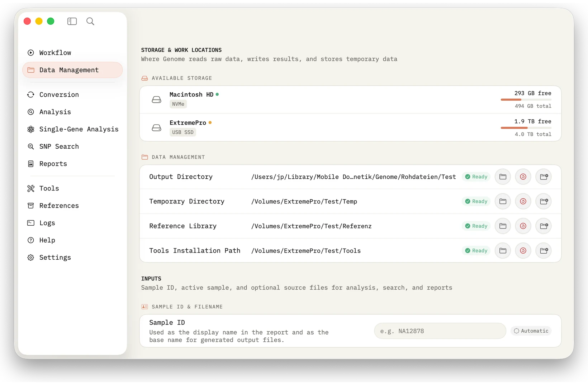
Task: Click the Sample ID row label
Action: pyautogui.click(x=167, y=323)
